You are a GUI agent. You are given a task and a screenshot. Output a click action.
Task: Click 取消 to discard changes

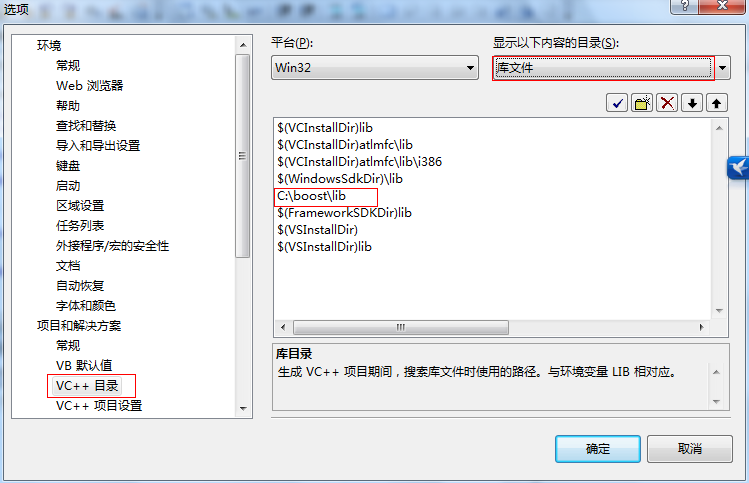[690, 449]
